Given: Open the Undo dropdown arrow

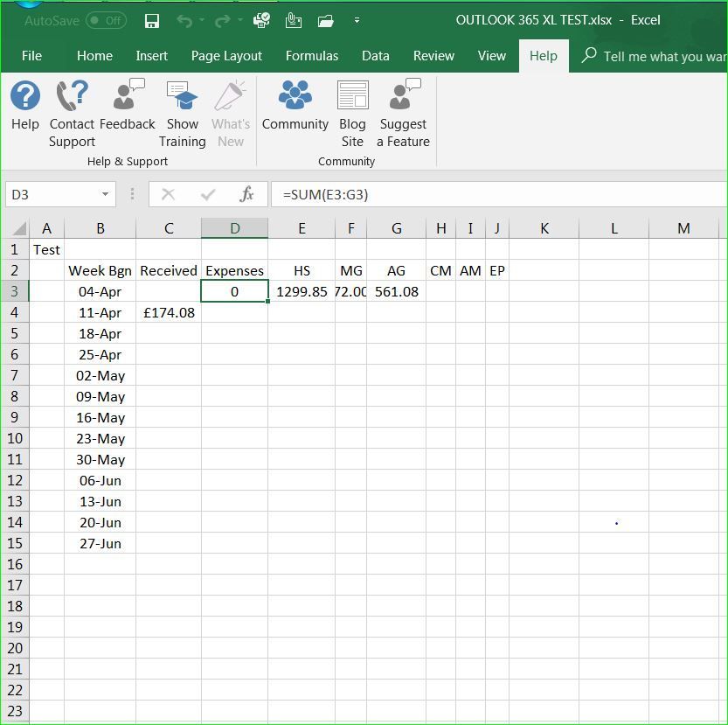Looking at the screenshot, I should click(x=200, y=20).
